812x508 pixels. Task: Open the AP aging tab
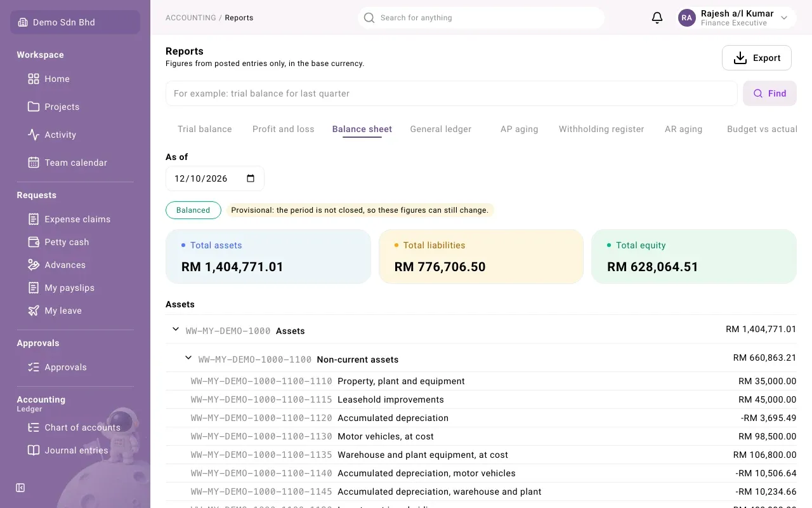(x=520, y=129)
